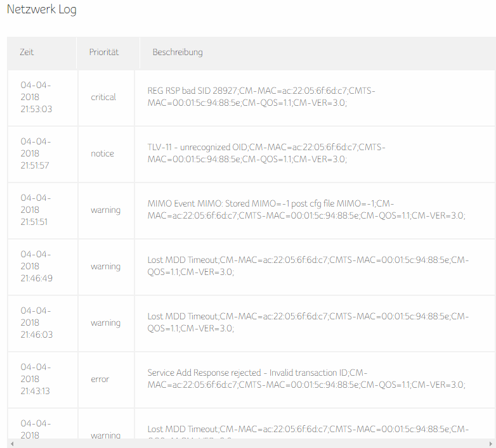This screenshot has height=448, width=496.
Task: Select the "critical" priority cell
Action: pos(103,98)
